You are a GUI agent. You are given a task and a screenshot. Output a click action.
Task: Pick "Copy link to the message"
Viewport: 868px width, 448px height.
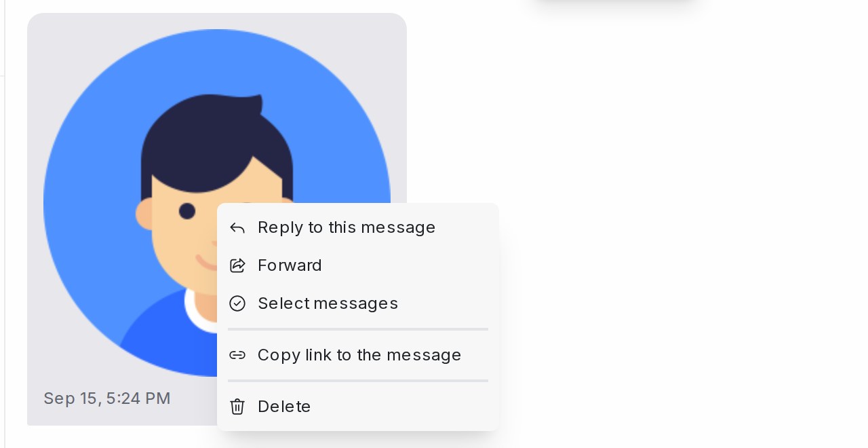(358, 355)
